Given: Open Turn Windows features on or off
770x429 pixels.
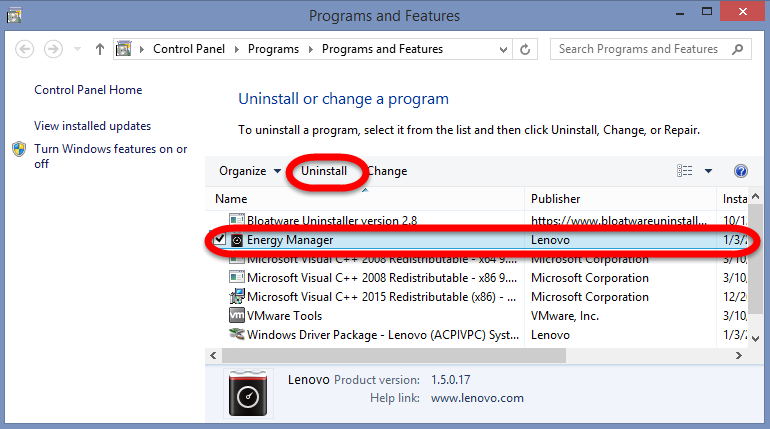Looking at the screenshot, I should 111,156.
